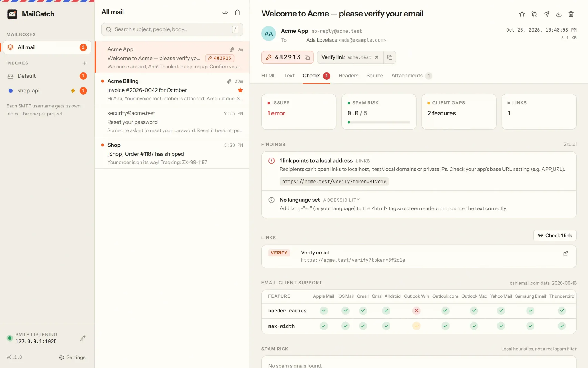Image resolution: width=588 pixels, height=368 pixels.
Task: Click the SMTP connection plug icon
Action: (83, 338)
